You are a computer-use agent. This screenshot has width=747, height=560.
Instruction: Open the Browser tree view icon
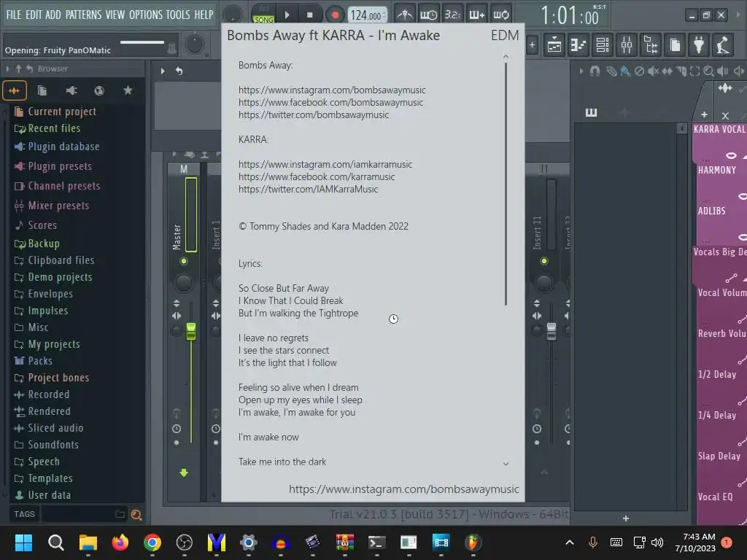651,45
